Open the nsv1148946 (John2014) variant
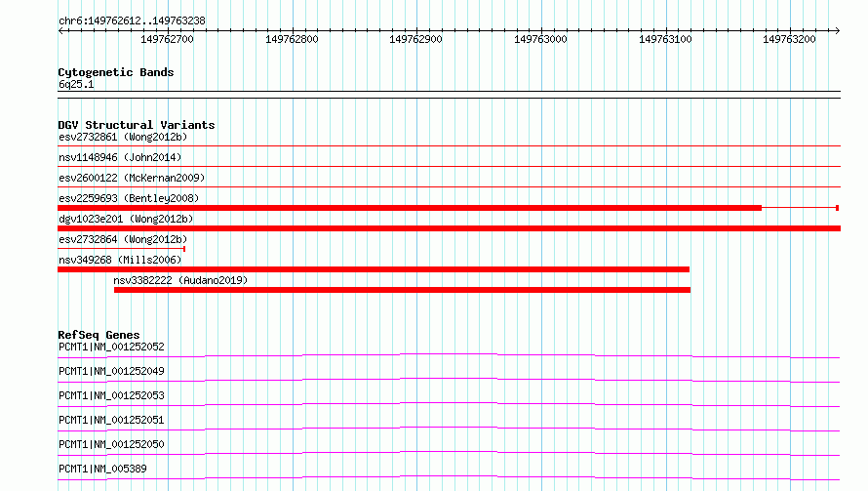 click(120, 157)
